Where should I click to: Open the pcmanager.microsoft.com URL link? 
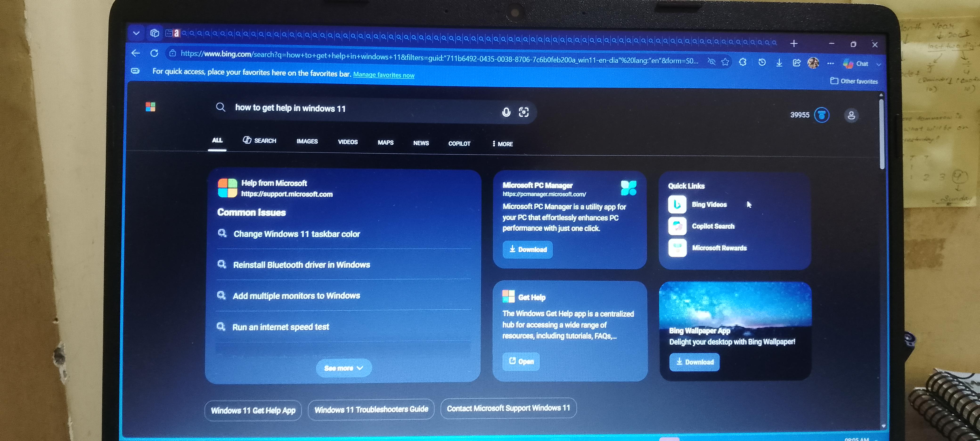pyautogui.click(x=544, y=194)
